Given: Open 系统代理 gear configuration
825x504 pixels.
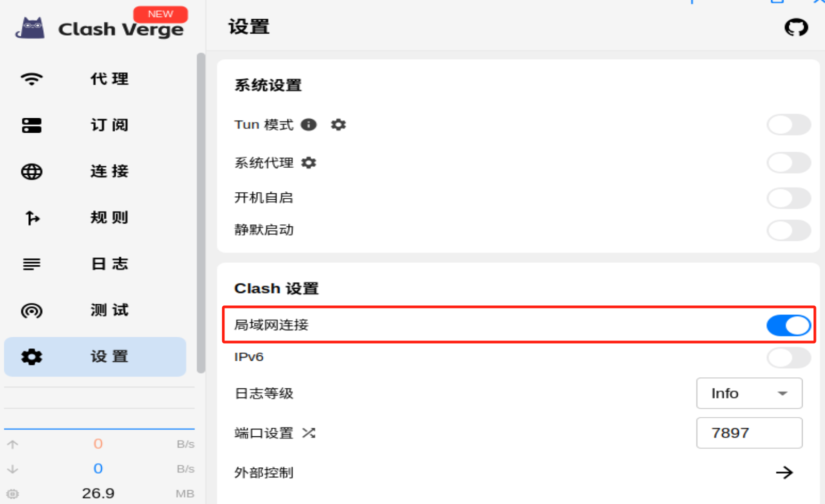Looking at the screenshot, I should click(x=309, y=162).
